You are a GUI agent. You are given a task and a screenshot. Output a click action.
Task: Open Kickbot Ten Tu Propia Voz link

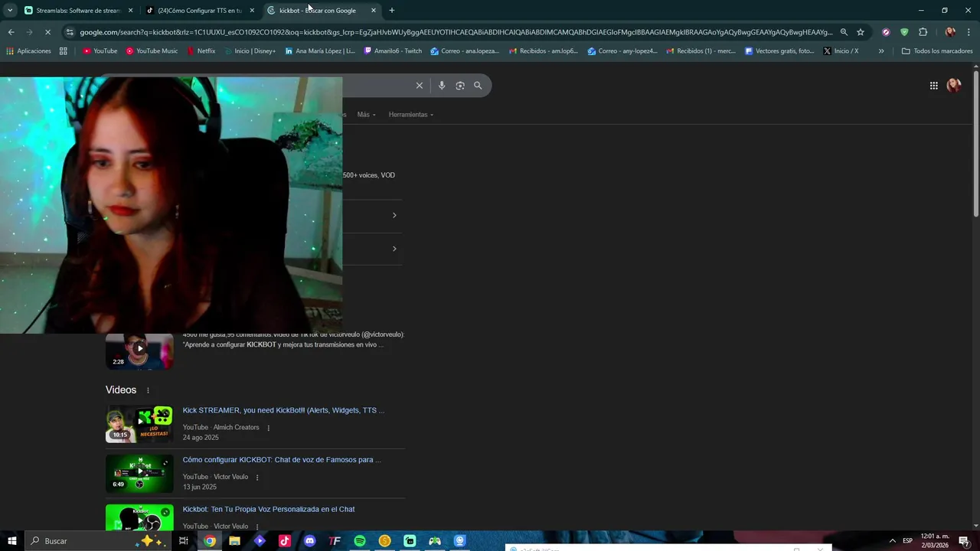click(269, 509)
